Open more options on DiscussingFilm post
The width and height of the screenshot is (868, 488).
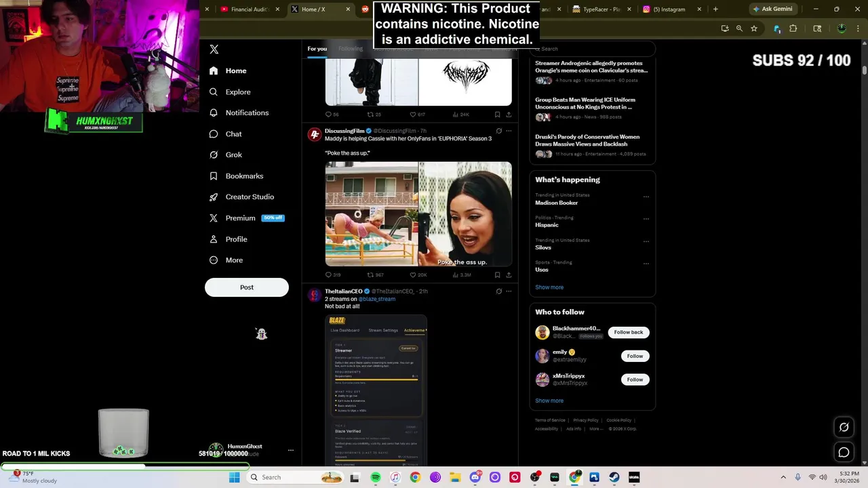point(509,131)
